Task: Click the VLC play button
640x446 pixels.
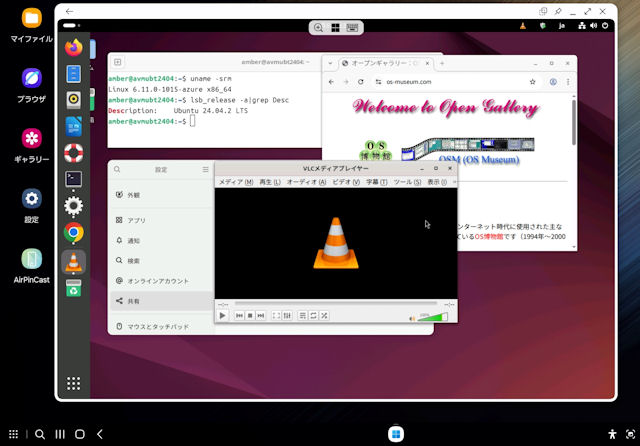Action: [x=222, y=315]
